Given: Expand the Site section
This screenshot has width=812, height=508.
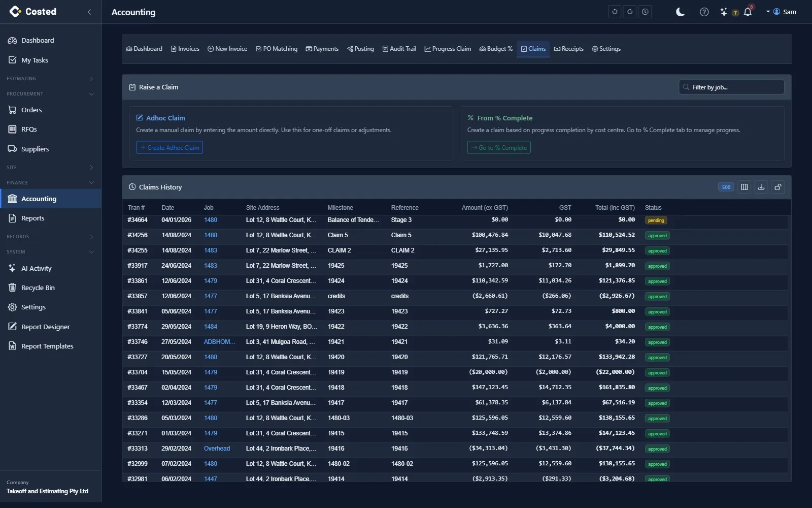Looking at the screenshot, I should [x=50, y=168].
